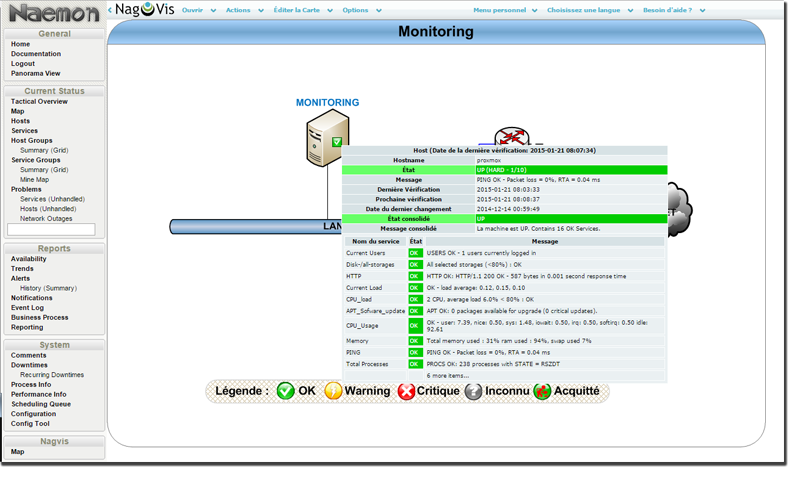Click the MONITORING server host icon
800x479 pixels.
point(328,138)
